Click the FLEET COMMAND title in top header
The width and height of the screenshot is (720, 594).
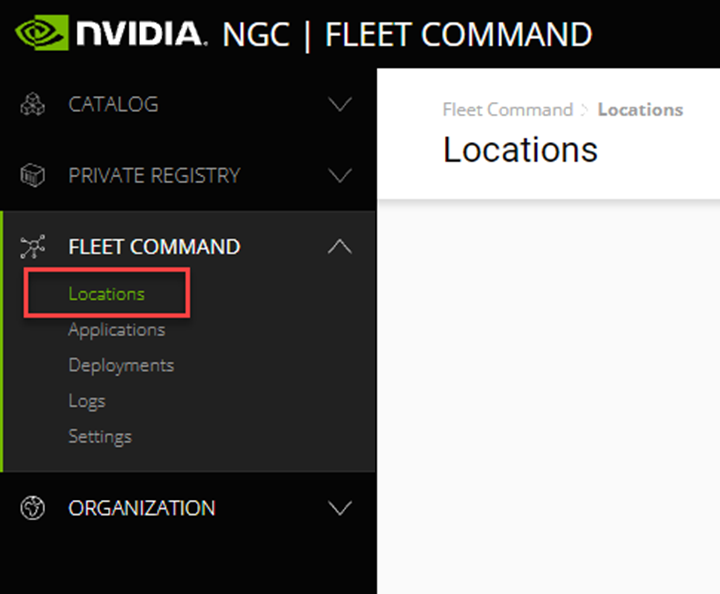tap(458, 35)
